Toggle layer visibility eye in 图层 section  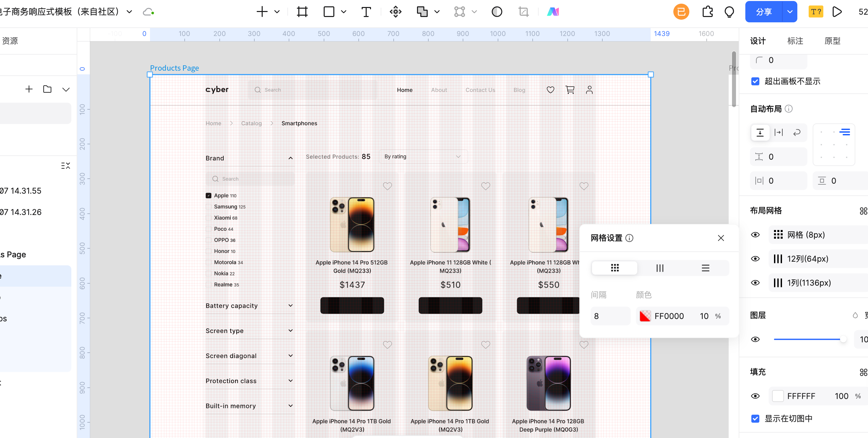(755, 339)
